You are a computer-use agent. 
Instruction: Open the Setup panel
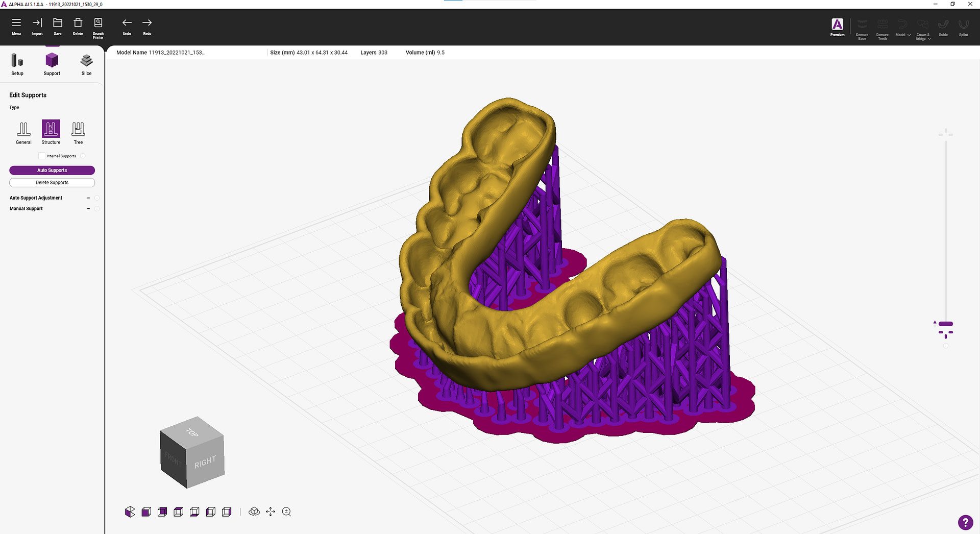[x=17, y=64]
